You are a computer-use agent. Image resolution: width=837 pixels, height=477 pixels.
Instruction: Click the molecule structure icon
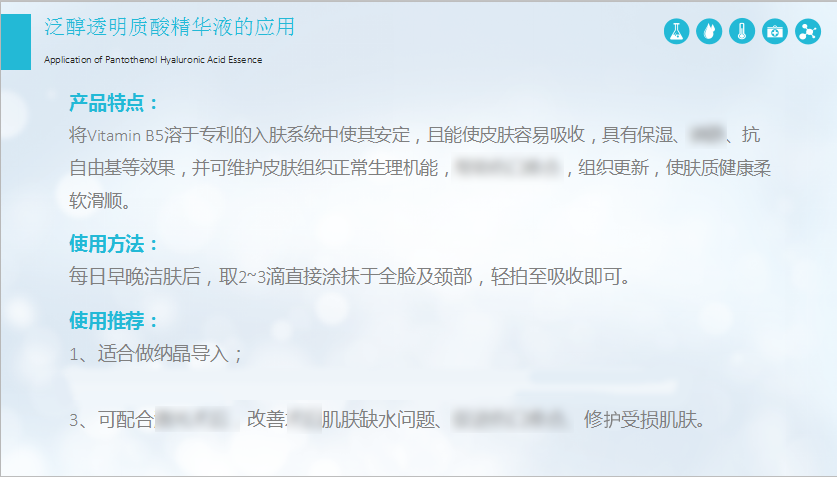coord(808,31)
